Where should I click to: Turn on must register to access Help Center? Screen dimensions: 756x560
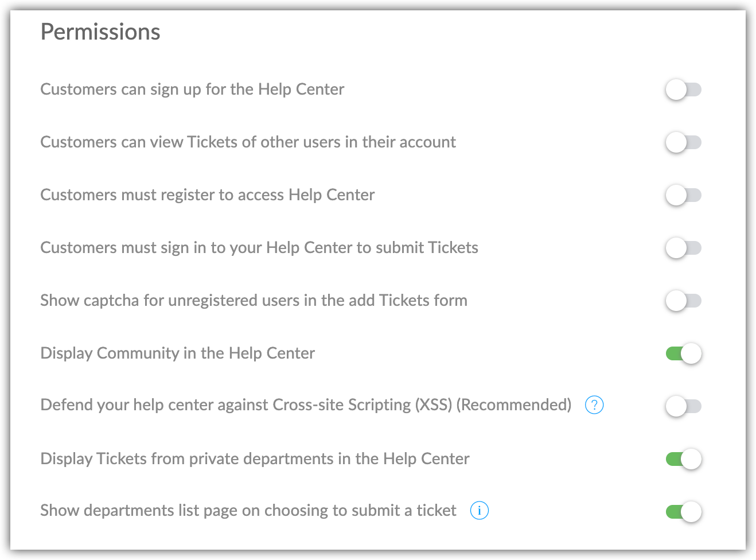pyautogui.click(x=683, y=195)
